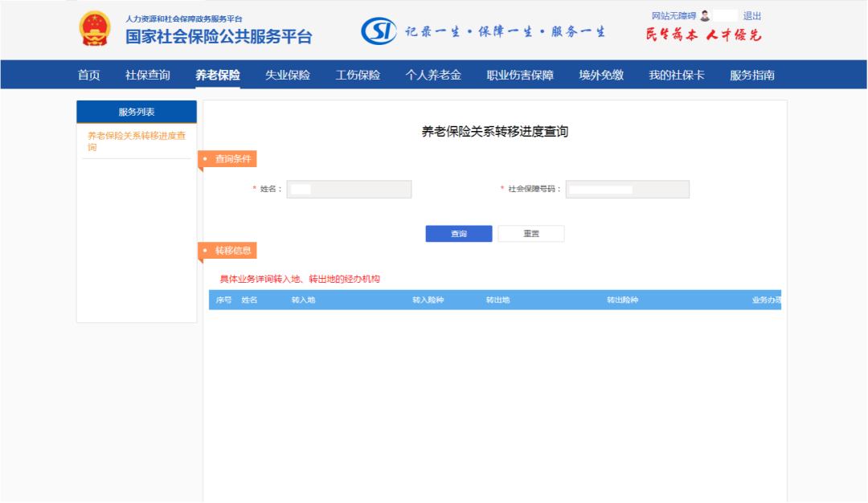Click the 查询 button
This screenshot has width=868, height=503.
click(x=458, y=233)
